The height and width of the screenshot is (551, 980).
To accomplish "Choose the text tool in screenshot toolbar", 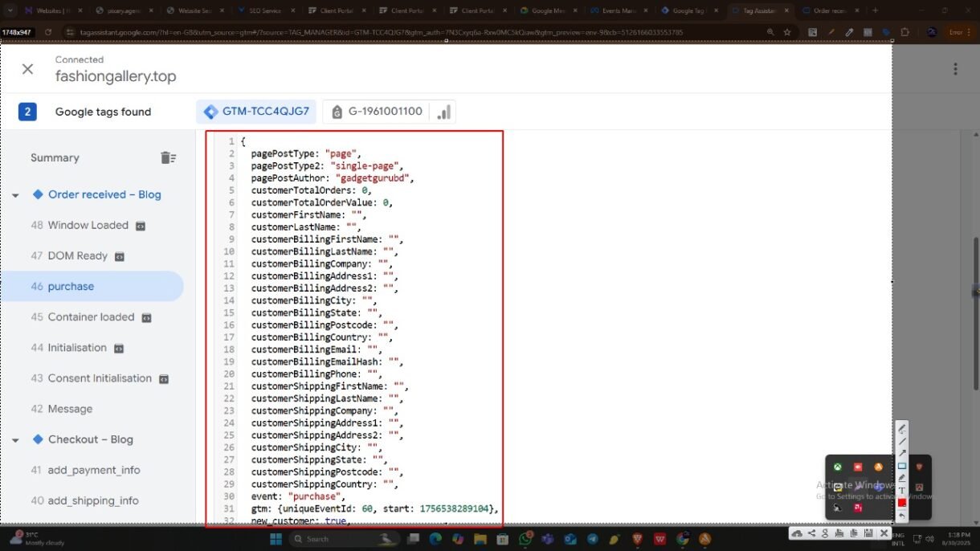I will (x=902, y=490).
